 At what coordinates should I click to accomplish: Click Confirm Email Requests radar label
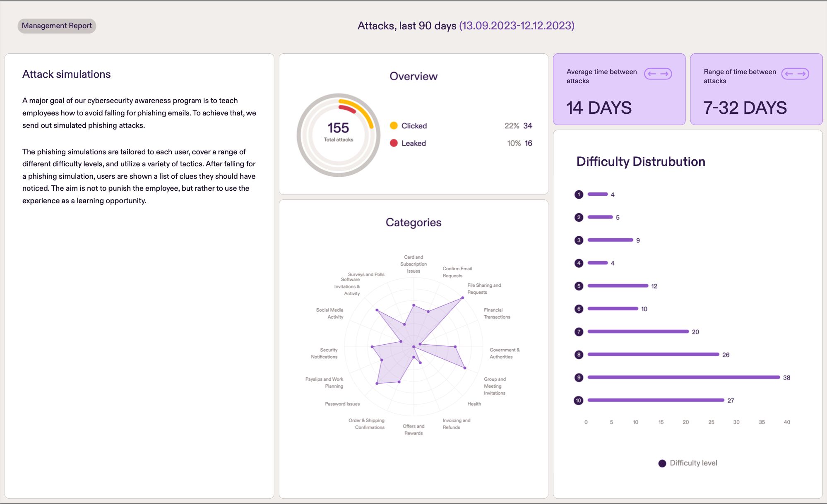coord(457,272)
